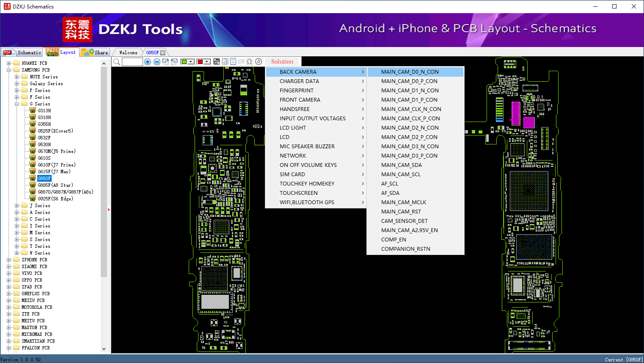Click the G313H PADS file icon
The image size is (644, 363).
33,111
